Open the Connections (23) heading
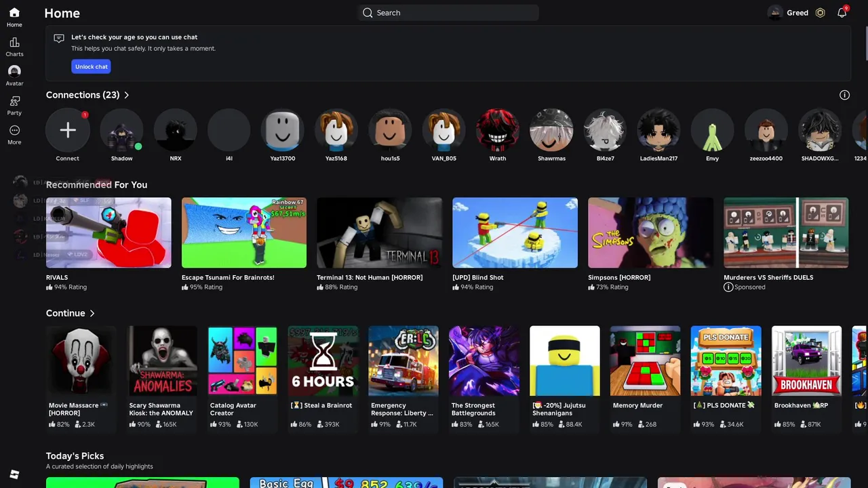868x488 pixels. 83,95
